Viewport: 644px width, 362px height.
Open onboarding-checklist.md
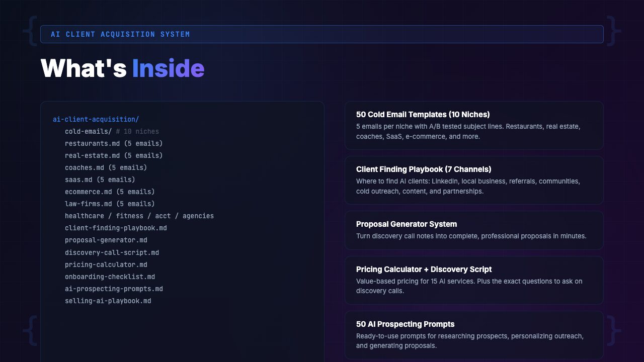110,276
